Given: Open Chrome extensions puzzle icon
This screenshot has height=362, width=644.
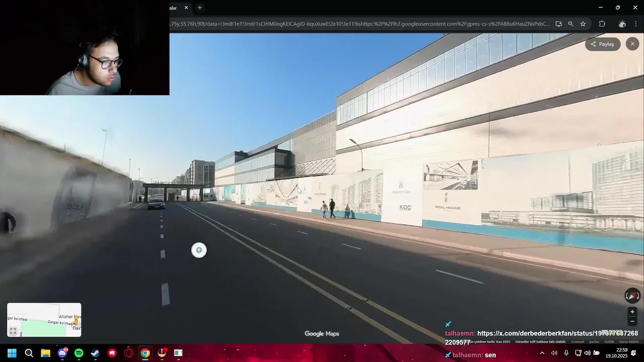Looking at the screenshot, I should point(602,24).
